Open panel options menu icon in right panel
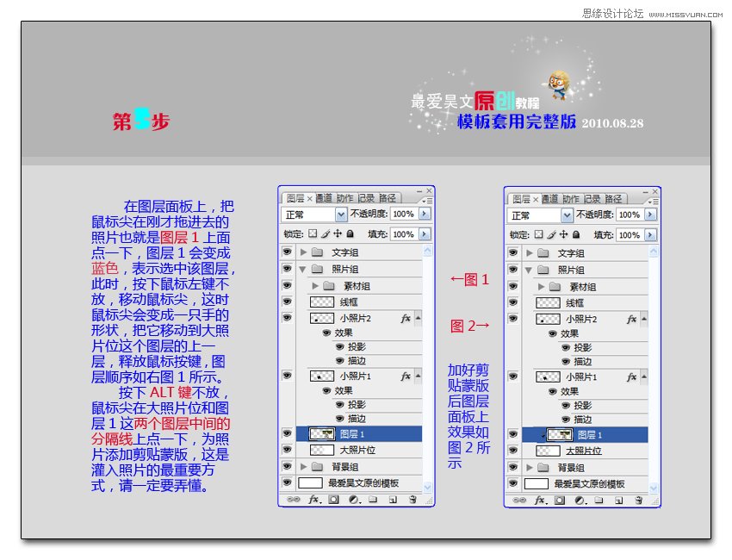This screenshot has width=732, height=560. [653, 202]
